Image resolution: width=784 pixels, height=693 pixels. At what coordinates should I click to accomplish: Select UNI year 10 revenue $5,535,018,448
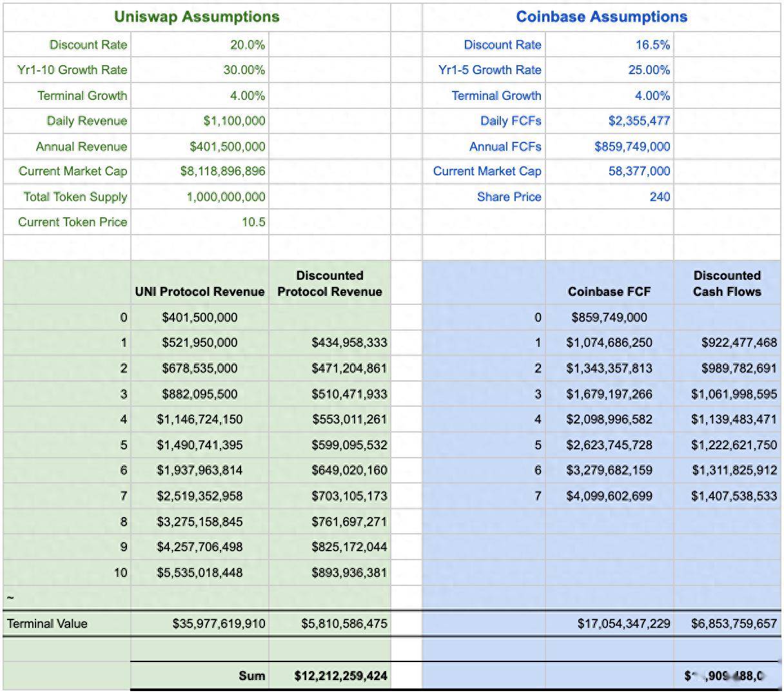click(x=200, y=572)
